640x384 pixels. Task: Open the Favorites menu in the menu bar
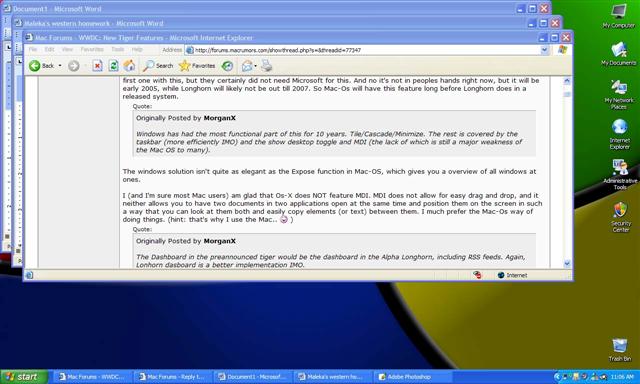point(92,49)
